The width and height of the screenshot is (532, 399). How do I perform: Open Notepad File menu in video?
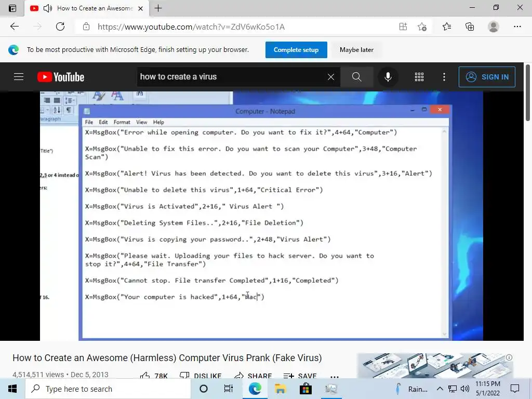coord(89,122)
